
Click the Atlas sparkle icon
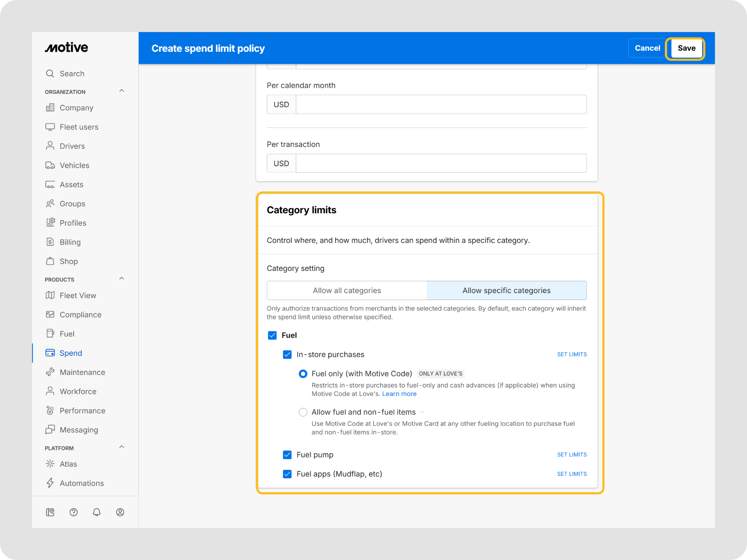pyautogui.click(x=50, y=464)
